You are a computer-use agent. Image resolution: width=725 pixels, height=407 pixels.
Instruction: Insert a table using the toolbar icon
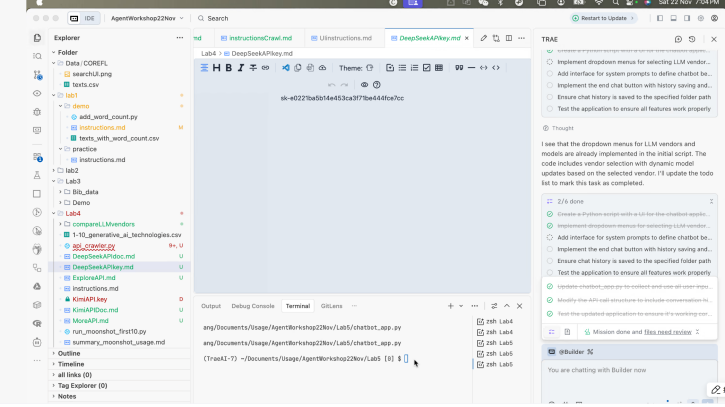click(438, 68)
